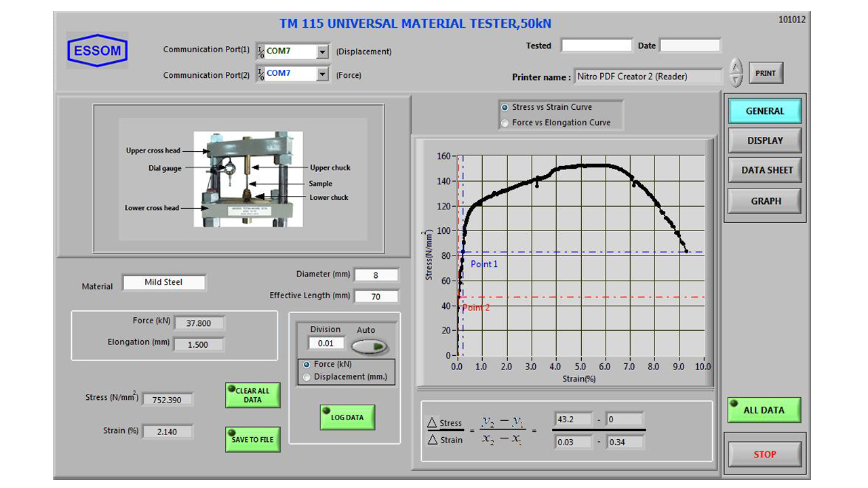Screen dimensions: 868x488
Task: Click the I/O icon for Communication Port(1)
Action: (x=260, y=52)
